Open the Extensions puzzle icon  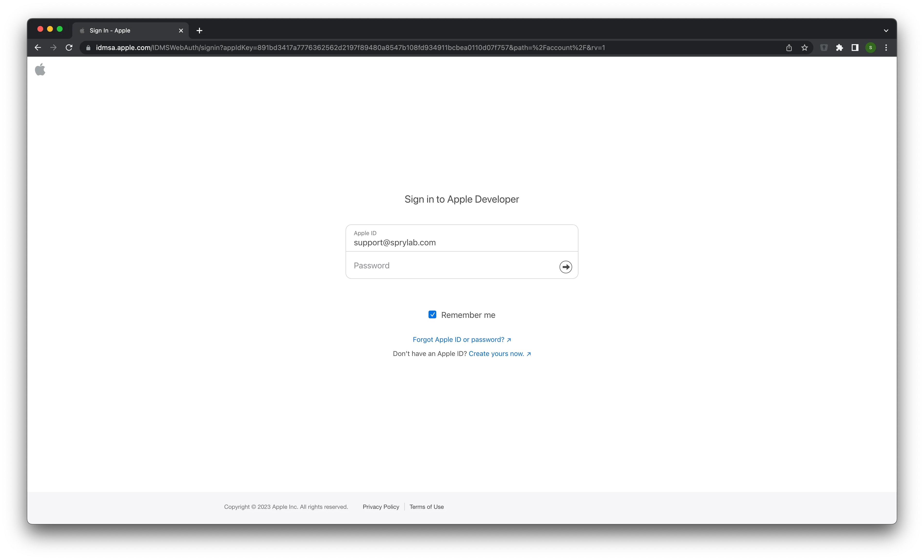click(x=840, y=48)
